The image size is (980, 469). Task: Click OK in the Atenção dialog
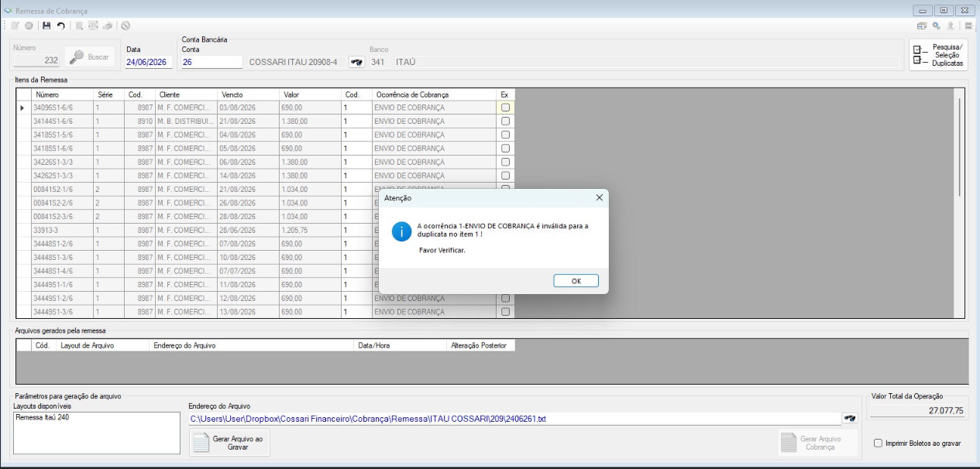(576, 281)
